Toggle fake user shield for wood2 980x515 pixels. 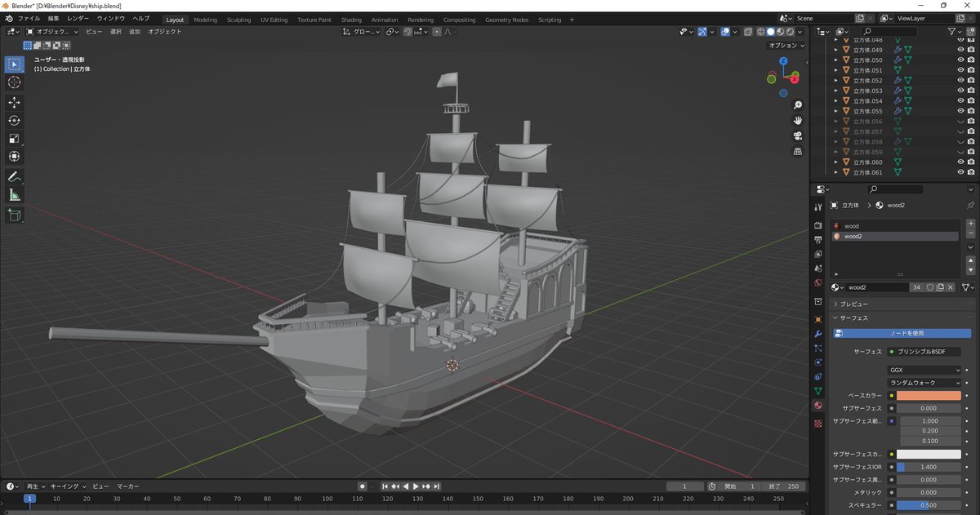point(929,287)
